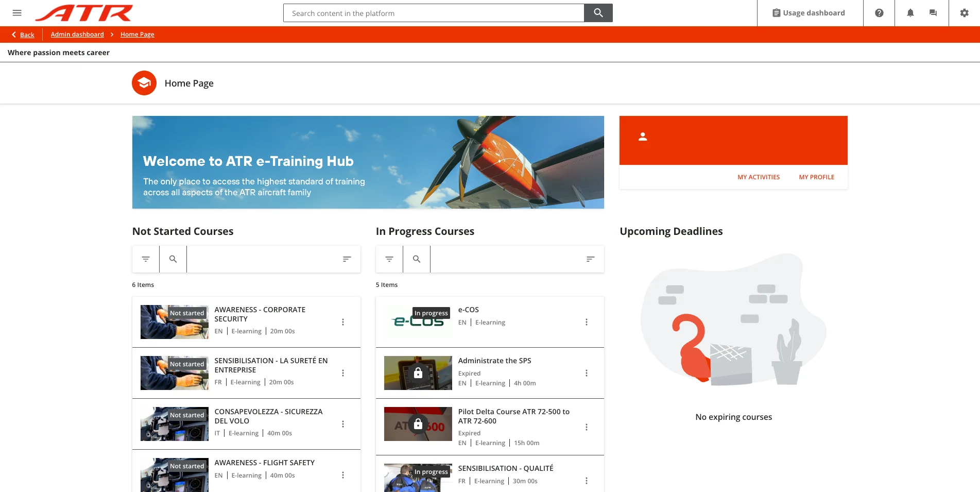Click the user profile avatar icon
The height and width of the screenshot is (492, 980).
[x=643, y=137]
